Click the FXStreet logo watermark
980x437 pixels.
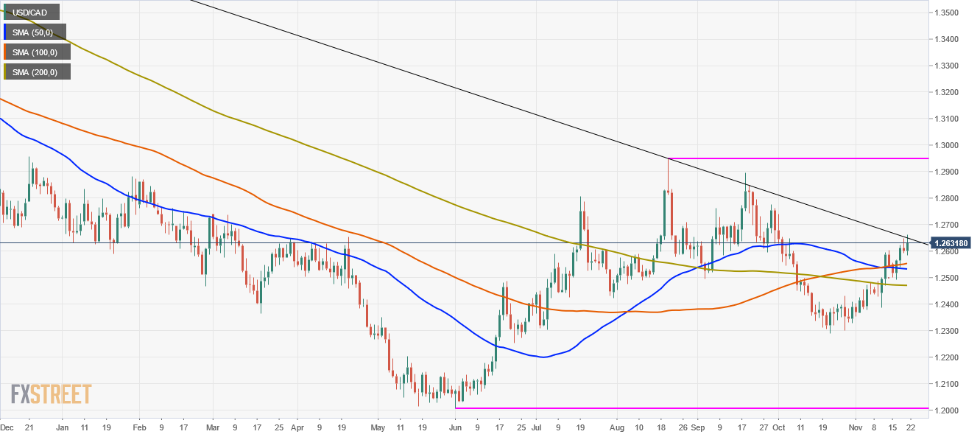click(x=52, y=395)
